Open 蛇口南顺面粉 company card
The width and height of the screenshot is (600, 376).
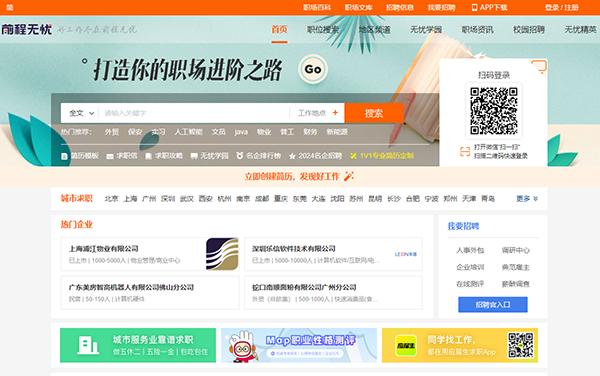(333, 293)
